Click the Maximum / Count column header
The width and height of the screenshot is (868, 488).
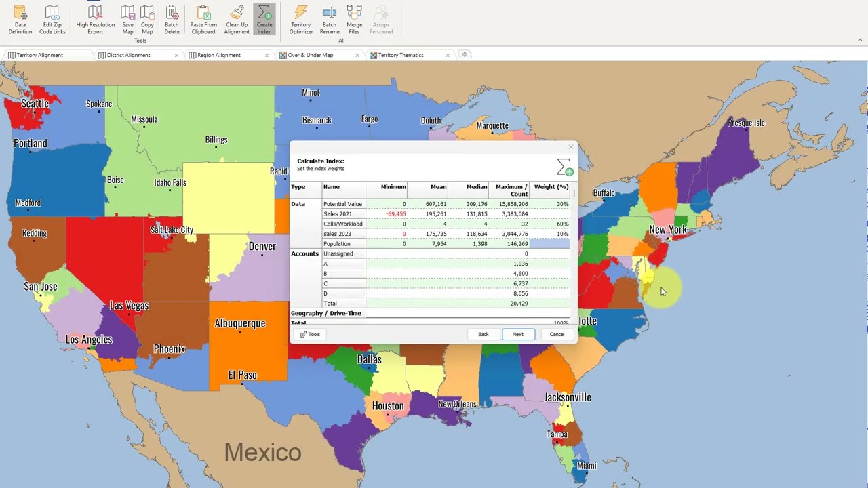pos(509,190)
